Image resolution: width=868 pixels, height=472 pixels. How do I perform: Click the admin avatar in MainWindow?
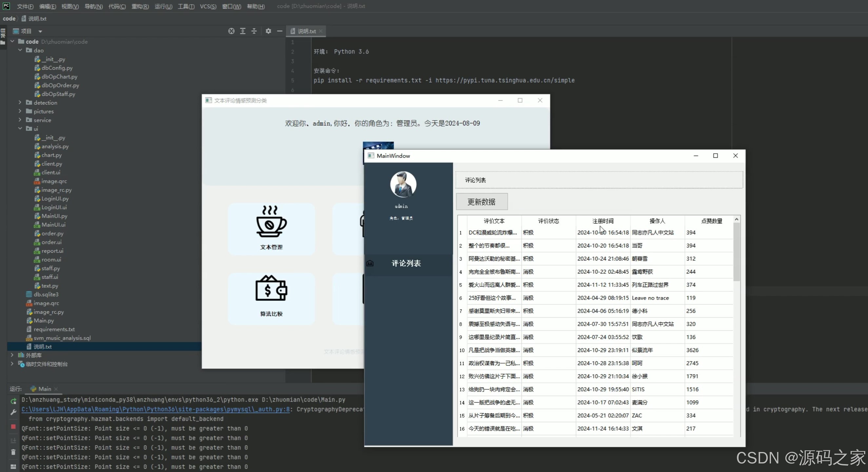(403, 184)
